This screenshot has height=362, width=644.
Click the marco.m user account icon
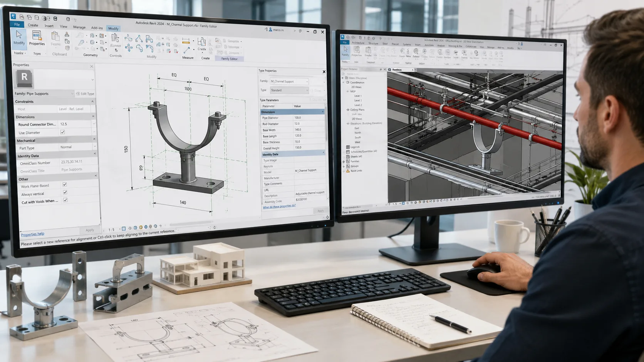pos(271,30)
